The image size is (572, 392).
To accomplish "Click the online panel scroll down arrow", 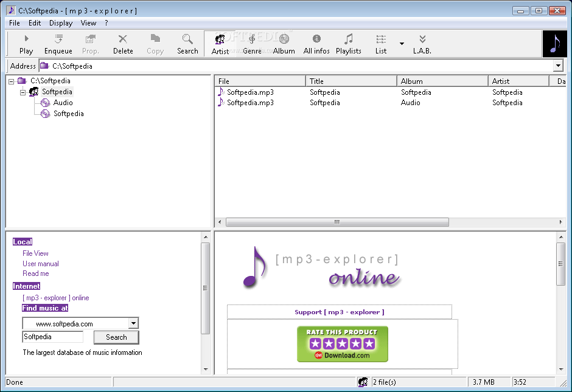I will pos(560,369).
